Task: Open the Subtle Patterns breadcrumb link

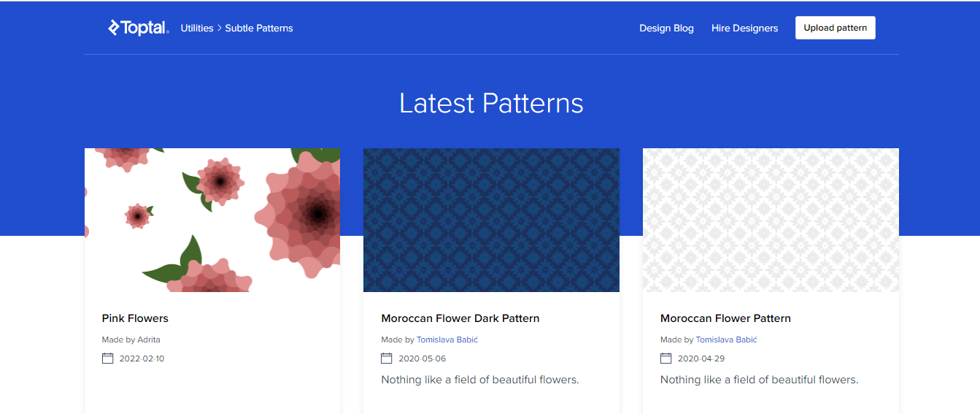Action: [x=259, y=28]
